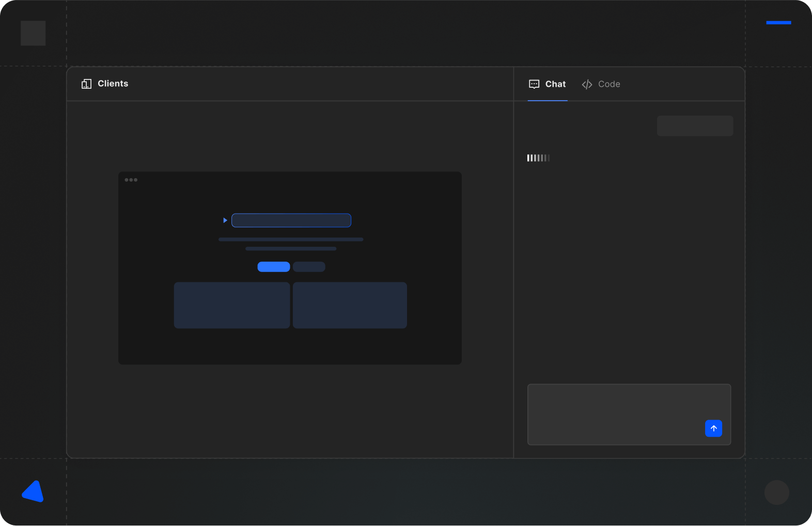Select the right card in the preview
The width and height of the screenshot is (812, 526).
click(x=350, y=305)
